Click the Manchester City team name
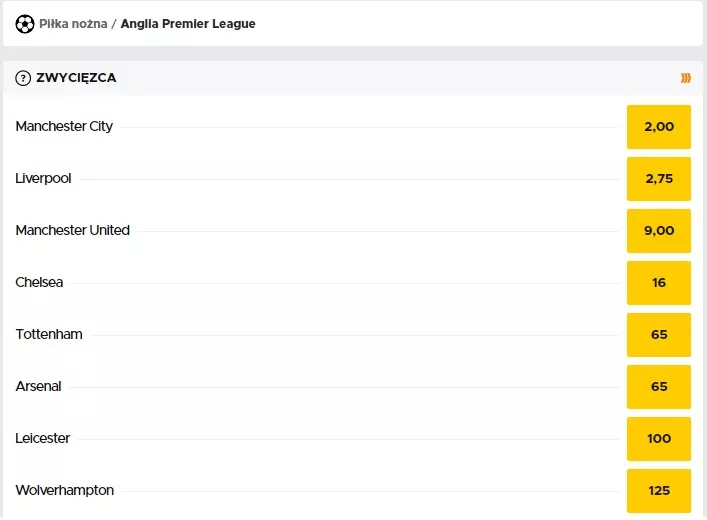Image resolution: width=707 pixels, height=520 pixels. (64, 127)
